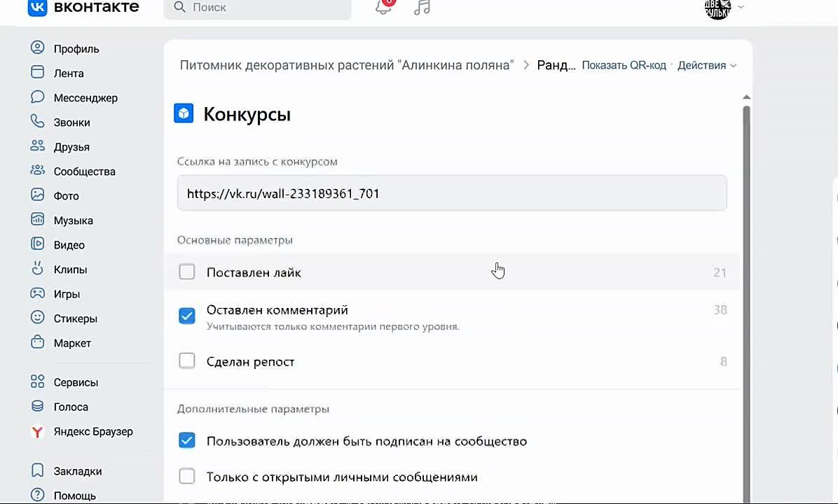
Task: Click the Фото picture icon
Action: (x=37, y=195)
